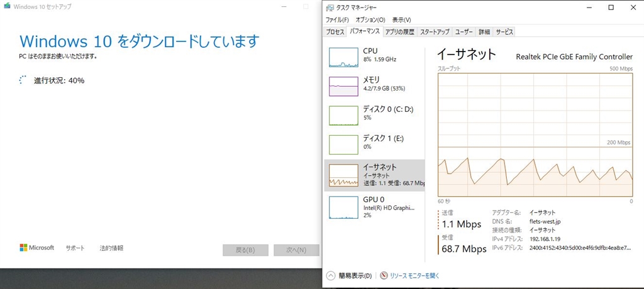Image resolution: width=644 pixels, height=289 pixels.
Task: Click the 200 Mbps scale label
Action: tap(619, 143)
